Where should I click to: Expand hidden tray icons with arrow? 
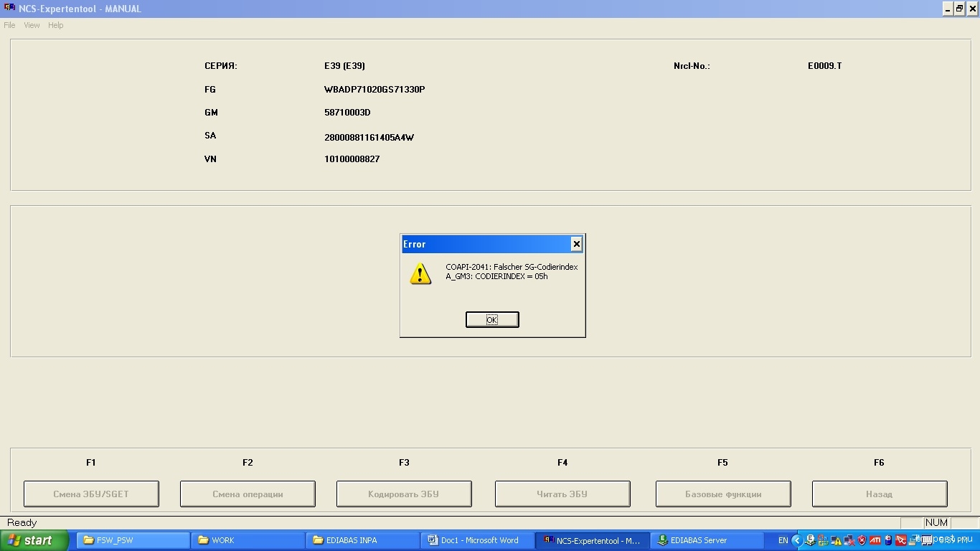[796, 540]
